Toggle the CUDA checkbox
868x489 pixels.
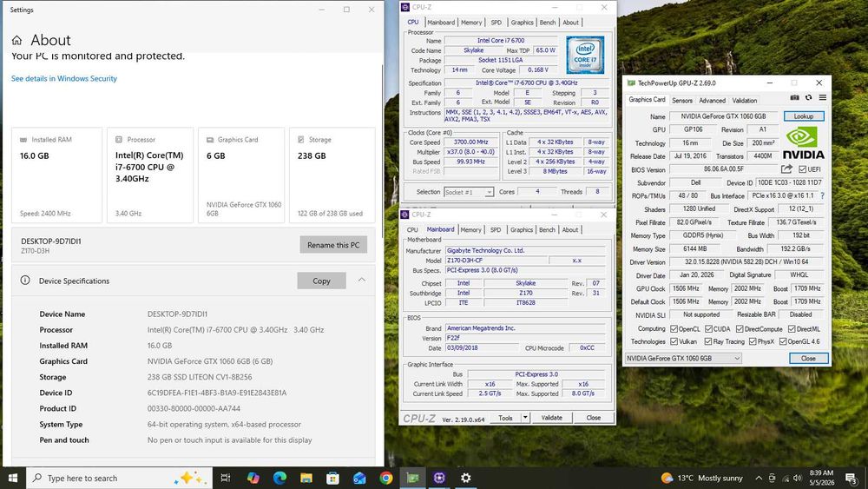click(708, 328)
